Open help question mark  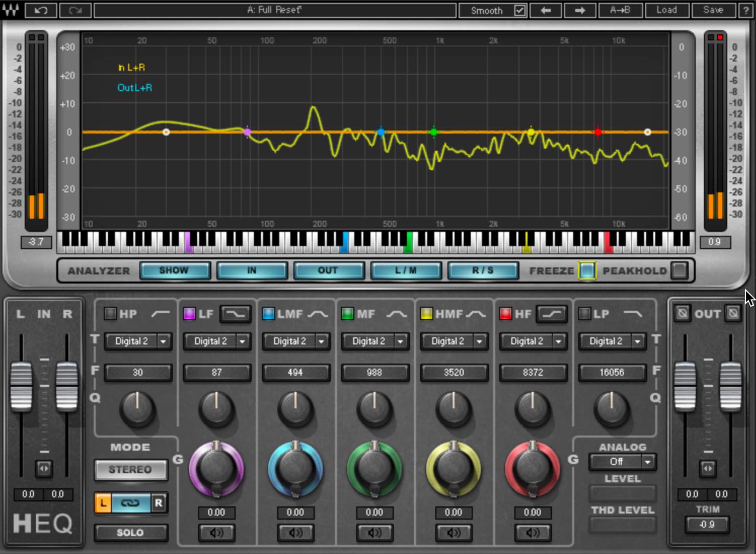[x=746, y=10]
